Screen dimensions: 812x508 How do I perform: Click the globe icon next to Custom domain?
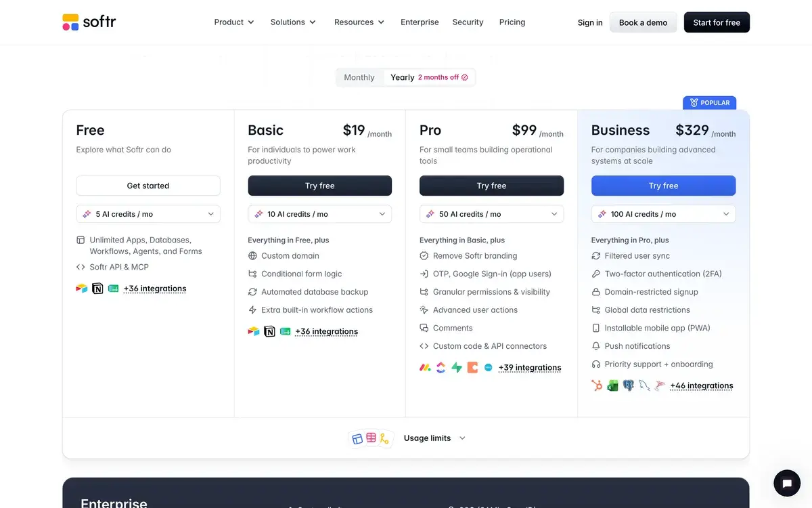pos(252,256)
